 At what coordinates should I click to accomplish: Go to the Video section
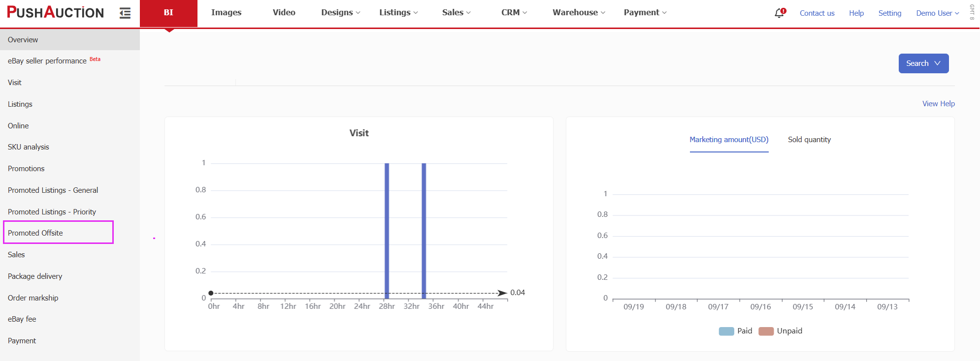(x=284, y=12)
